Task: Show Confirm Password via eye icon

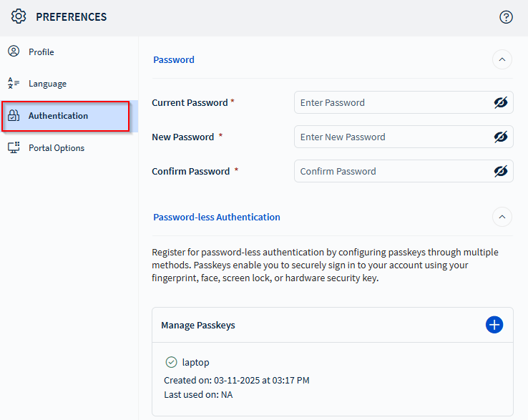Action: tap(500, 171)
